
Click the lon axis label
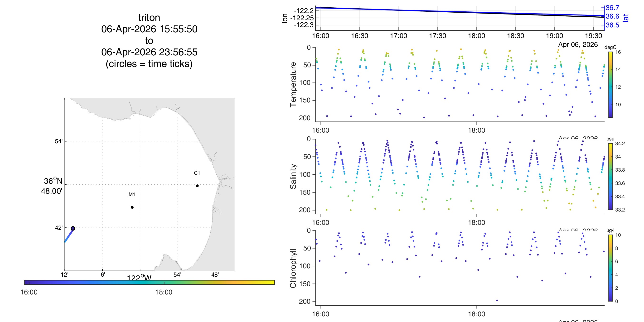click(285, 18)
